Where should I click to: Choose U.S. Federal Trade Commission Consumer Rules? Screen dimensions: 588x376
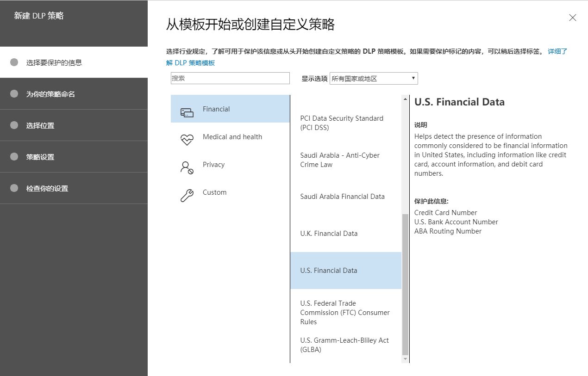pos(346,313)
